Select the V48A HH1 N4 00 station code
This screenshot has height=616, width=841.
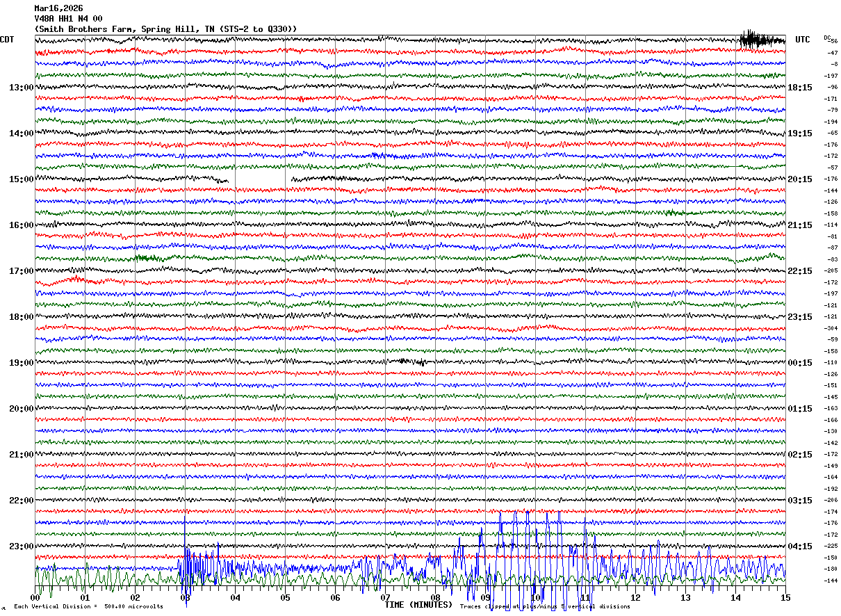pyautogui.click(x=68, y=19)
